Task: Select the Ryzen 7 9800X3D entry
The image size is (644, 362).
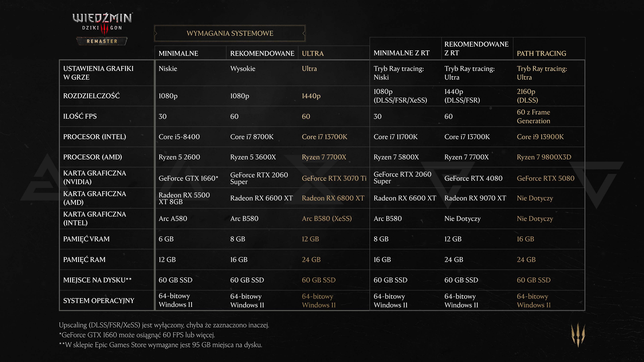Action: 544,157
